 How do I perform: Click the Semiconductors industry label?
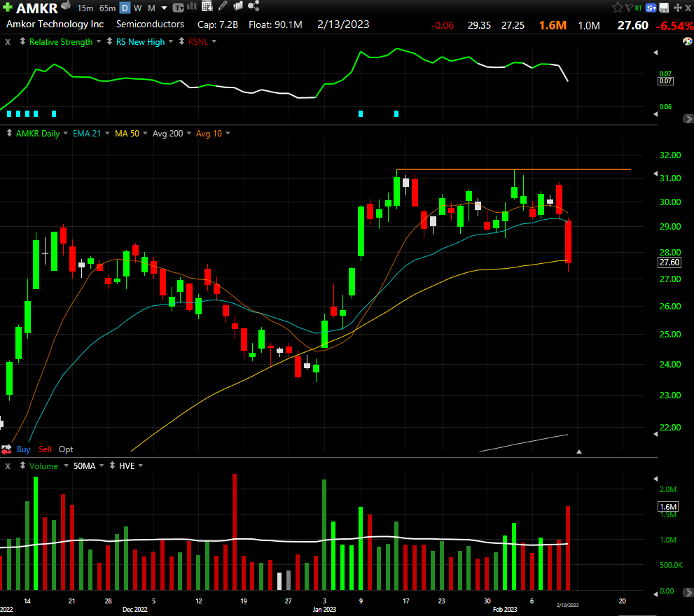150,24
